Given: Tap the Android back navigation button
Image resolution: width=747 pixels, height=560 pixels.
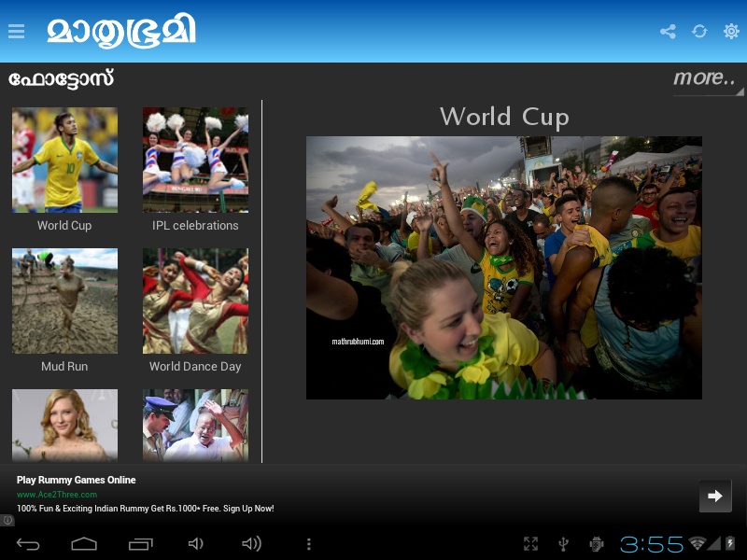Looking at the screenshot, I should pos(28,544).
